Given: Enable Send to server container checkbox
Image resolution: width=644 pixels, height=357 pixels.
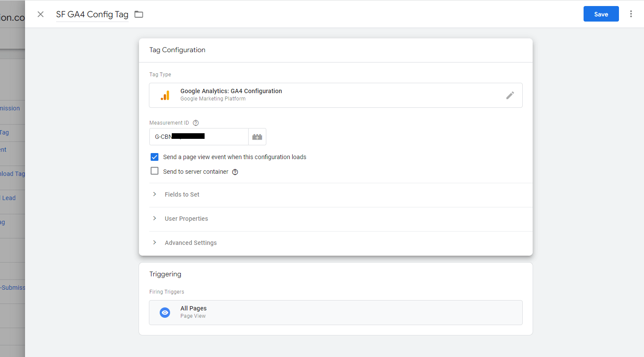Looking at the screenshot, I should [x=155, y=171].
